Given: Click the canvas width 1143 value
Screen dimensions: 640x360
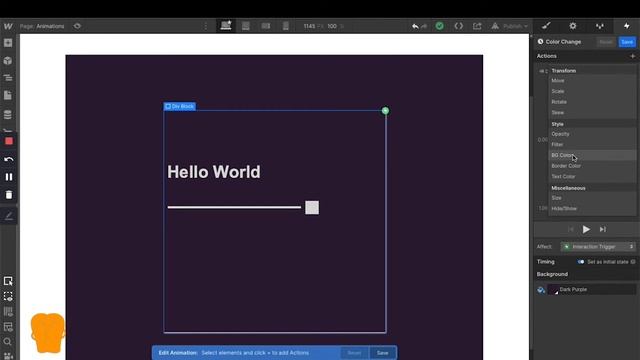Looking at the screenshot, I should coord(309,26).
